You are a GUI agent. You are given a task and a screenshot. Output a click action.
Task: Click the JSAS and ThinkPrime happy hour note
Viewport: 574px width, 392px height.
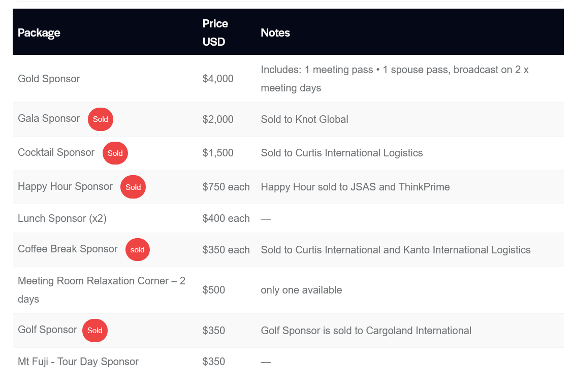click(x=355, y=187)
